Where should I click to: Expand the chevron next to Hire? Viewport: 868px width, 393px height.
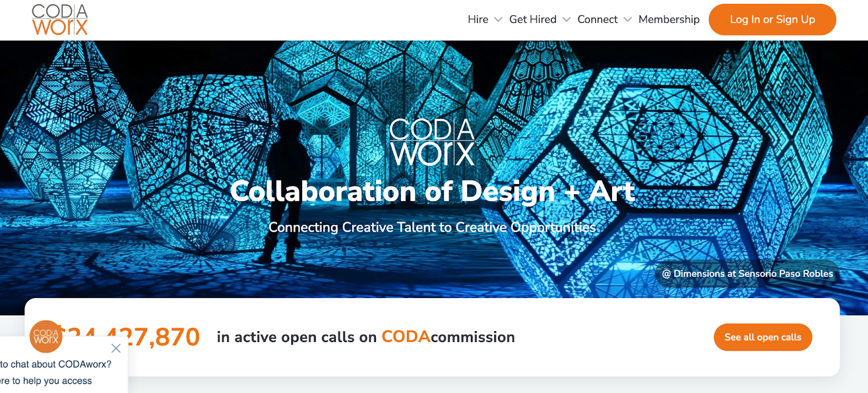[498, 20]
